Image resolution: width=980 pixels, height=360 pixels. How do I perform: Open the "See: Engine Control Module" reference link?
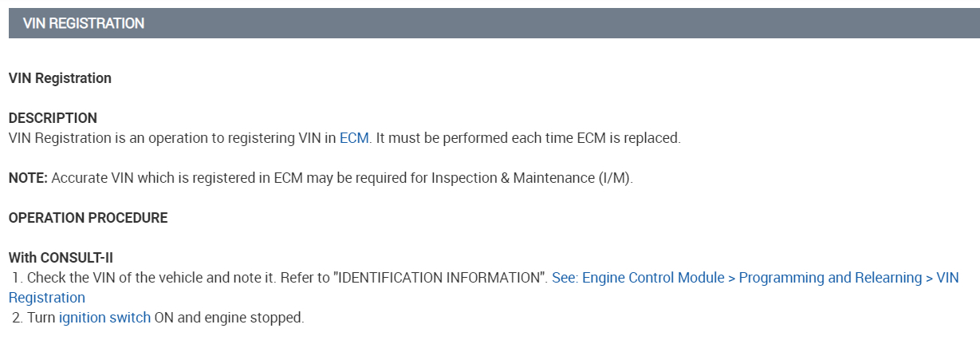(x=638, y=278)
